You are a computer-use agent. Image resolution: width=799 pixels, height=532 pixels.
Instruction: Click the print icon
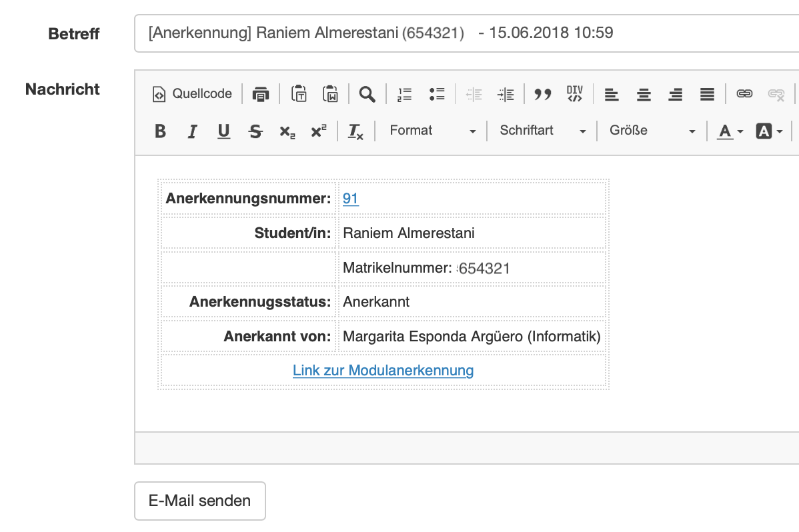tap(260, 94)
